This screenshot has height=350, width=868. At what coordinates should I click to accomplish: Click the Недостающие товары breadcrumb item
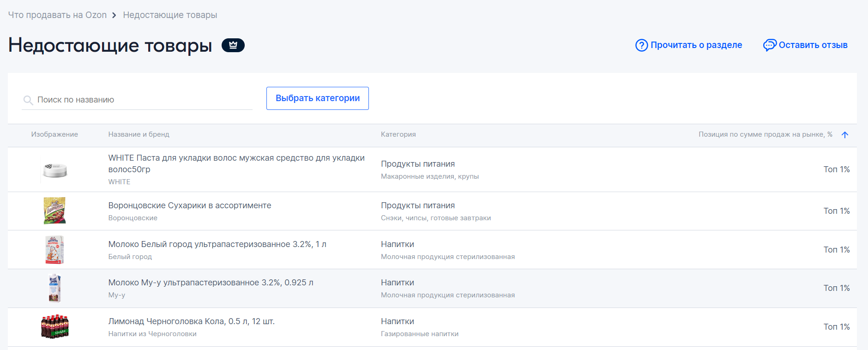point(170,15)
